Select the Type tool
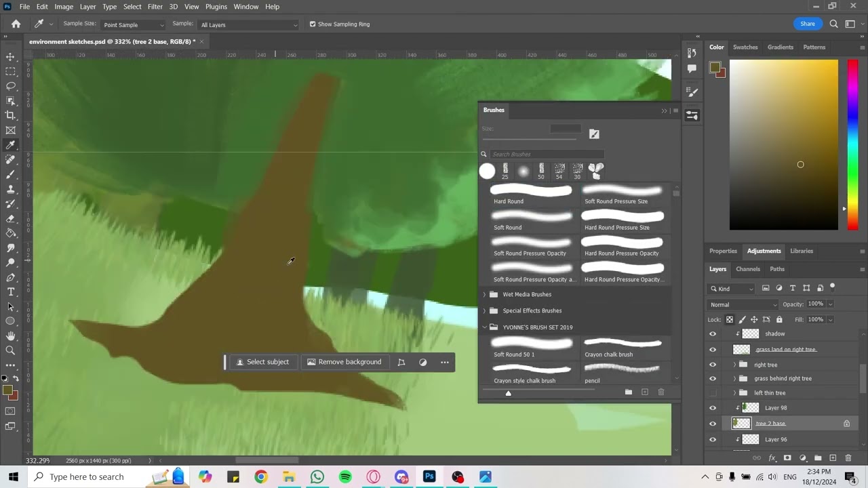 tap(11, 292)
